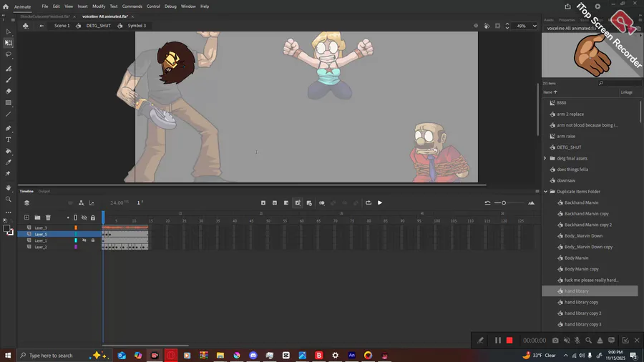Open the extra tools ellipsis
Viewport: 644px width, 362px height.
pyautogui.click(x=8, y=212)
